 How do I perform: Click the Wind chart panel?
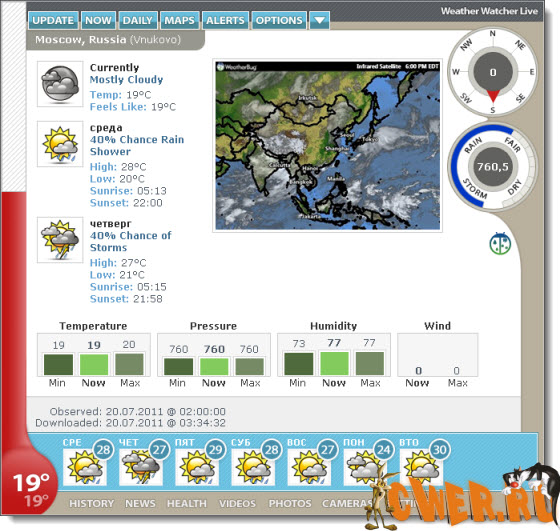tap(438, 355)
